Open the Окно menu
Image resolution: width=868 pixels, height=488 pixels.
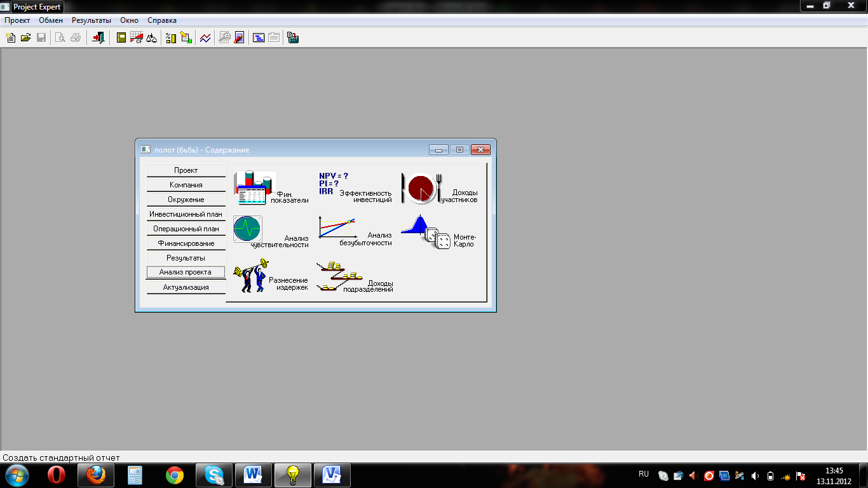[129, 20]
